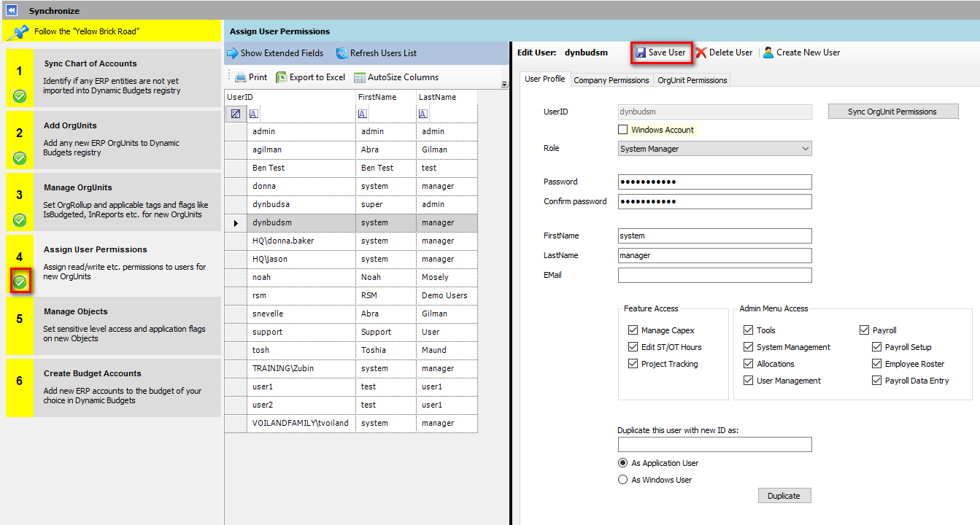Open the grid toolbar overflow options arrow
The image size is (980, 525).
(504, 85)
